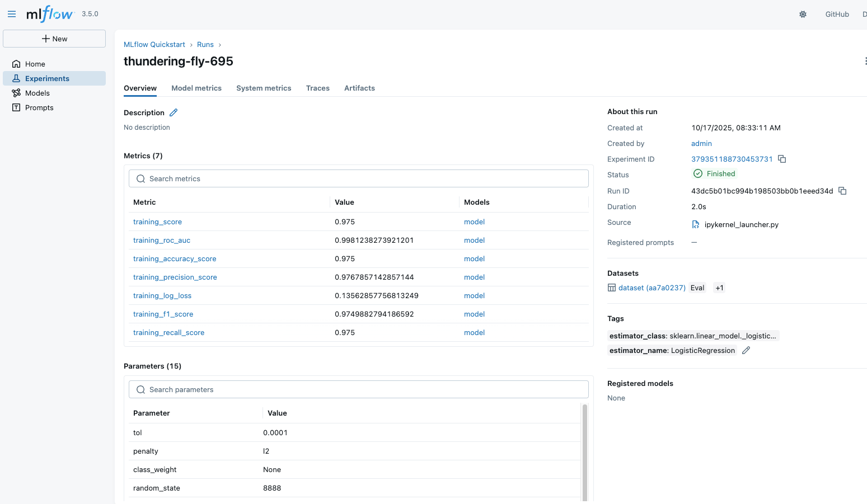Viewport: 867px width, 504px height.
Task: Click the class_weight parameter row
Action: point(354,469)
